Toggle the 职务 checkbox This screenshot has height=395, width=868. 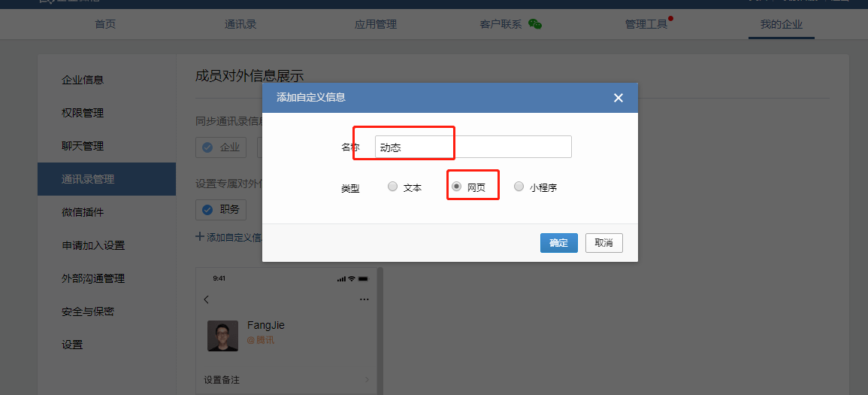click(x=207, y=210)
